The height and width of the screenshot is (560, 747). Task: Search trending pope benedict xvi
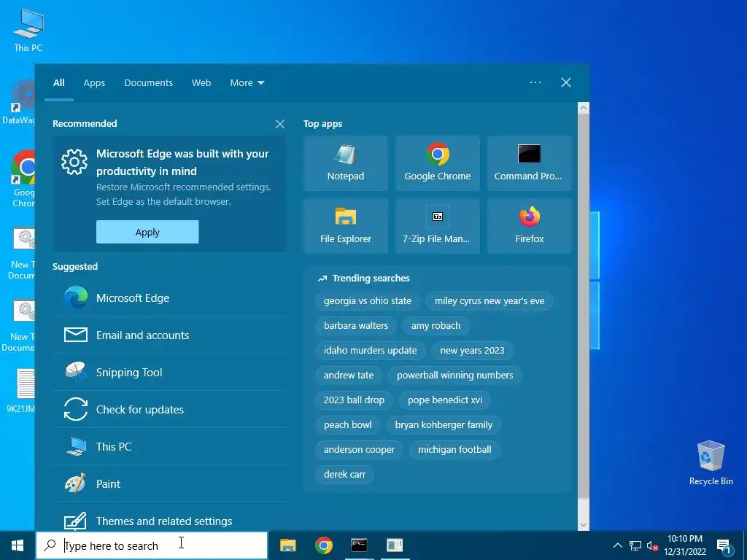click(x=445, y=400)
